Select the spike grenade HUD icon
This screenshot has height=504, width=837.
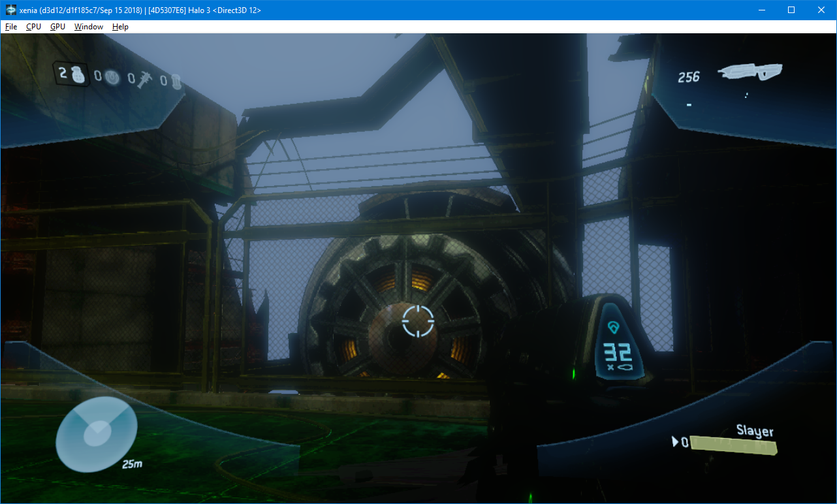click(x=146, y=80)
